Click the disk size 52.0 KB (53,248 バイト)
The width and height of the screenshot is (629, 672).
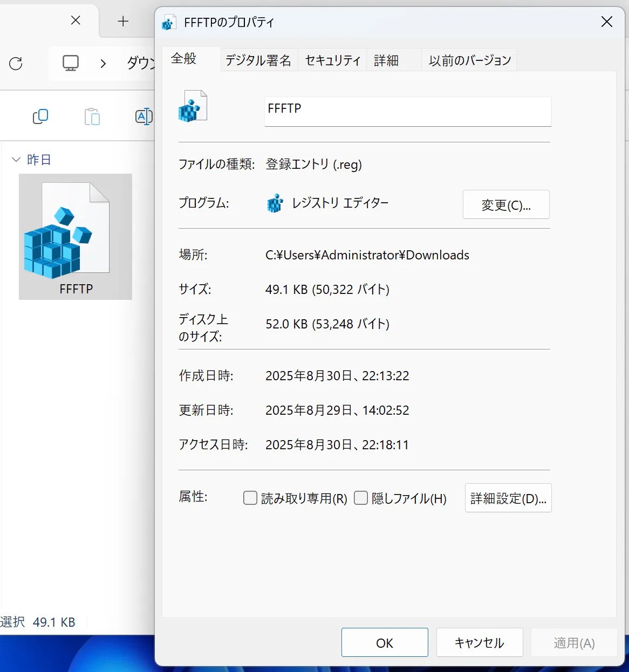click(327, 324)
